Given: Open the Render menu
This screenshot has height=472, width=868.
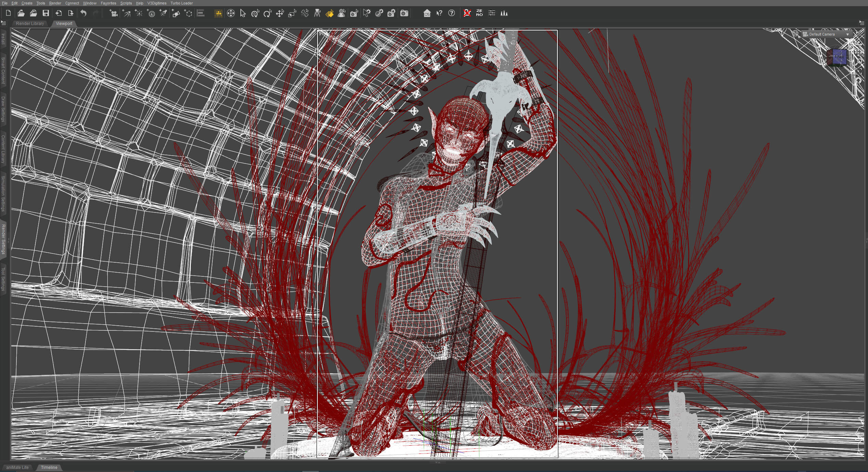Looking at the screenshot, I should click(x=55, y=3).
